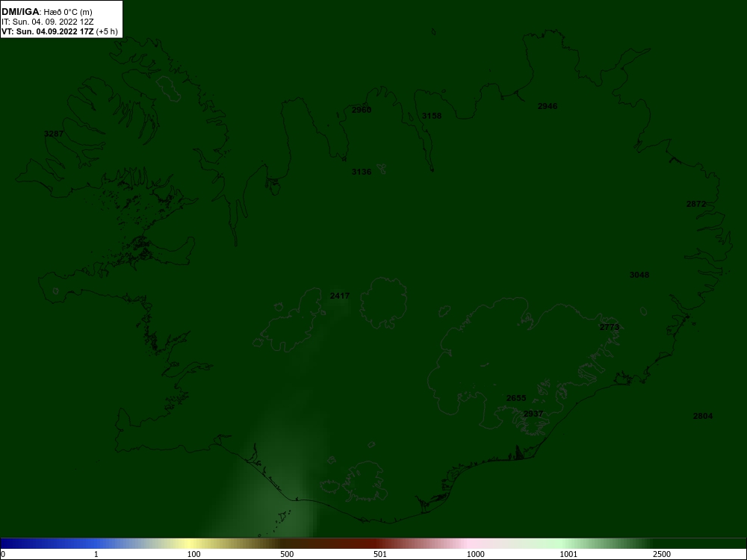Click the 3136 value on the map
Image resolution: width=747 pixels, height=560 pixels.
pos(361,172)
